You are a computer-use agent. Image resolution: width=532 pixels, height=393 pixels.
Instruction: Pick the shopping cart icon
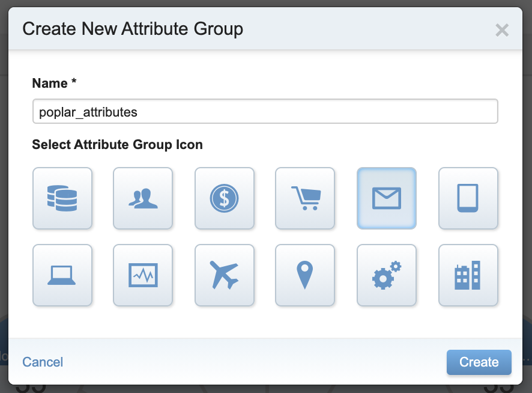305,198
